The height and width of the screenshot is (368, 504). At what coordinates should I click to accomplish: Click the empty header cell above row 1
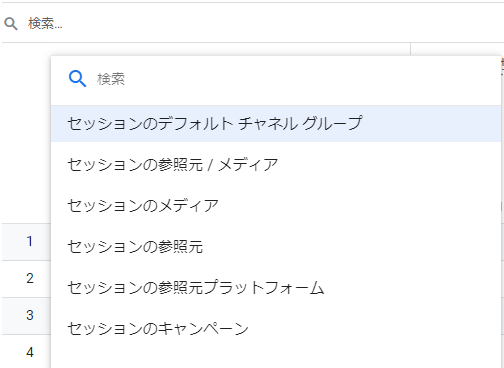pyautogui.click(x=26, y=133)
